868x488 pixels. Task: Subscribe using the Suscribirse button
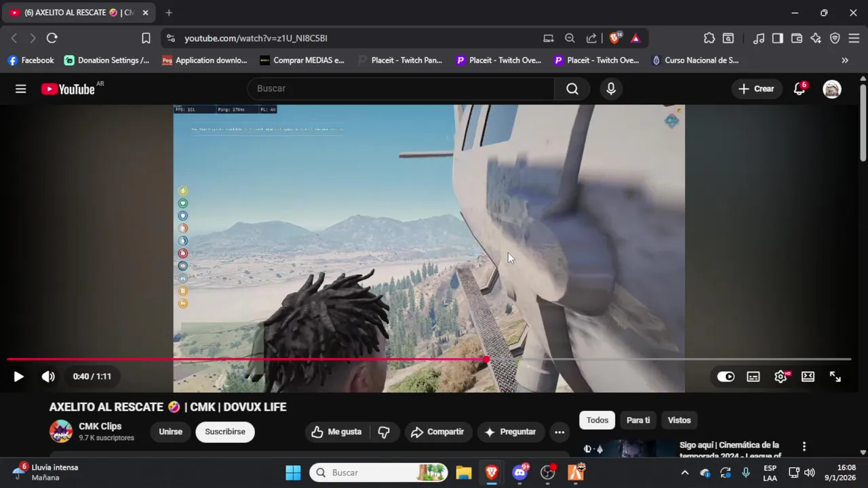pyautogui.click(x=225, y=432)
